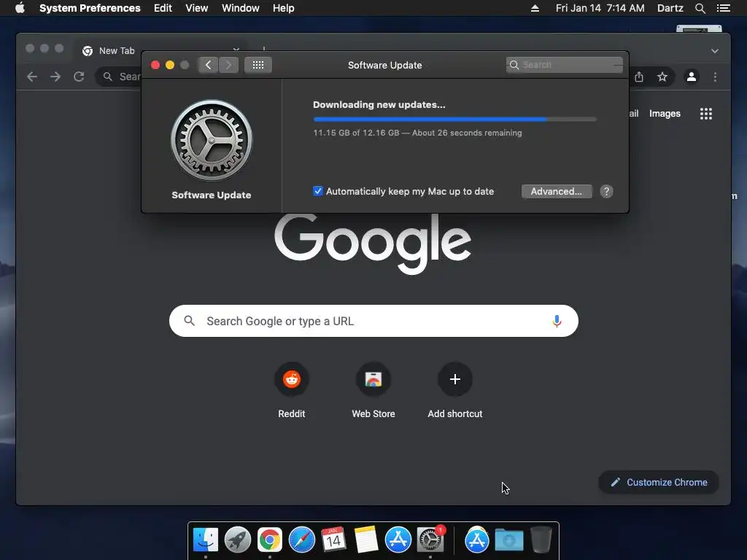Go forward in Chrome

click(55, 77)
